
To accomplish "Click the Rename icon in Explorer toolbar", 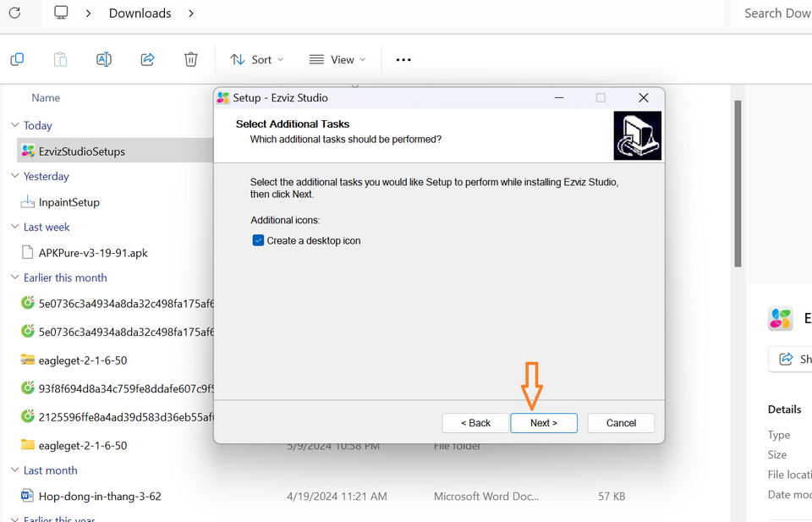I will [x=104, y=59].
